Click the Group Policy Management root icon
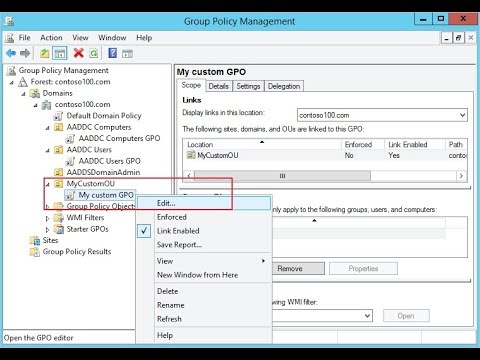 coord(11,71)
